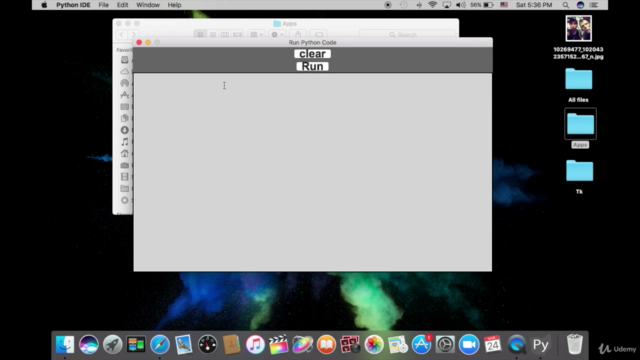Viewport: 640px width, 360px height.
Task: Click the date and time Sat 5:36 PM
Action: pos(534,5)
